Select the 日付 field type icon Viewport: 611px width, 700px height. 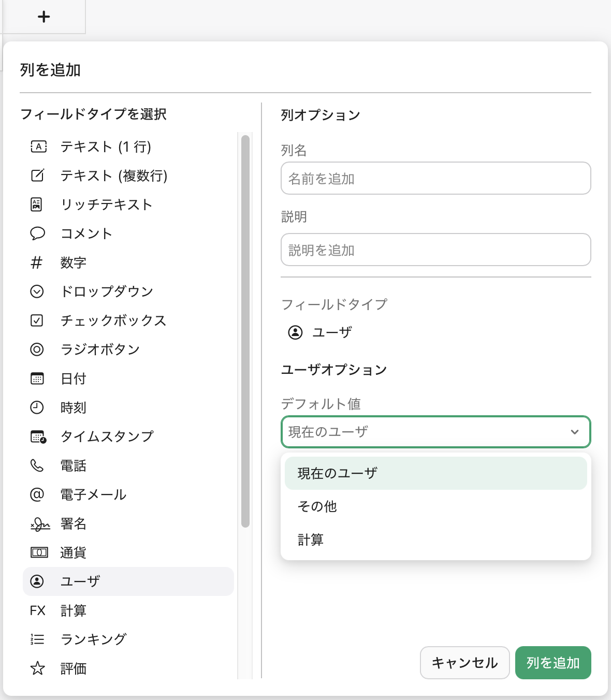(37, 378)
